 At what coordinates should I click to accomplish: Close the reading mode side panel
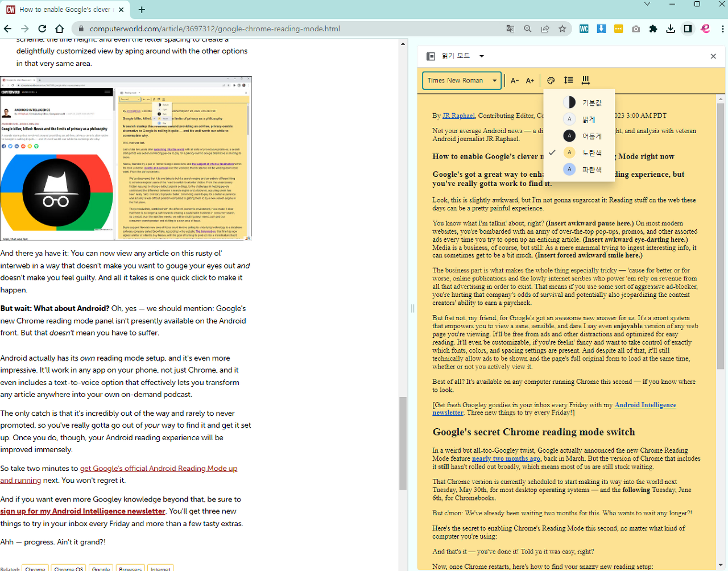[713, 56]
